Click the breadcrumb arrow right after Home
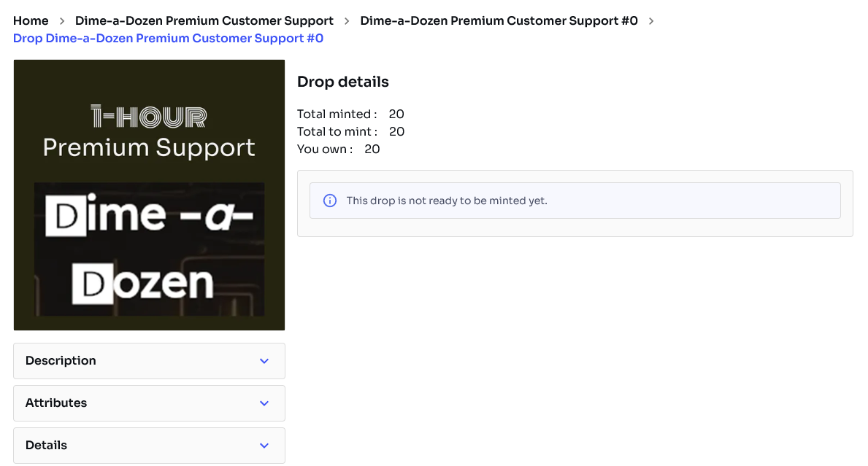The height and width of the screenshot is (466, 868). [x=62, y=21]
